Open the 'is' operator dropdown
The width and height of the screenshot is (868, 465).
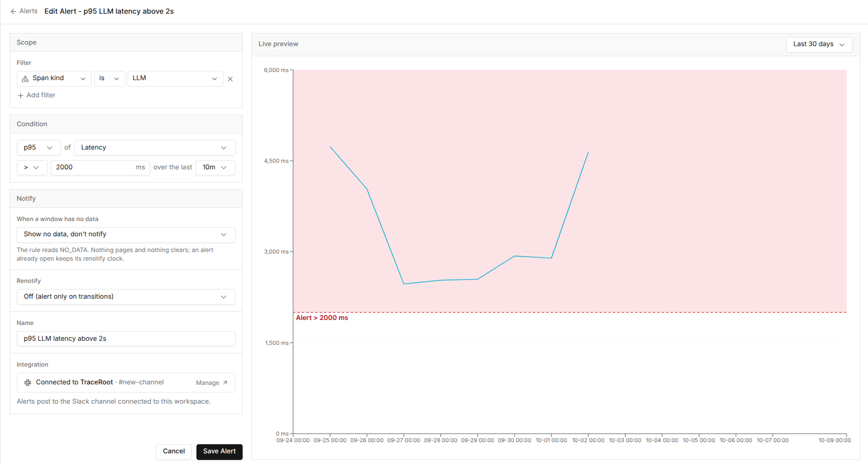[x=110, y=79]
